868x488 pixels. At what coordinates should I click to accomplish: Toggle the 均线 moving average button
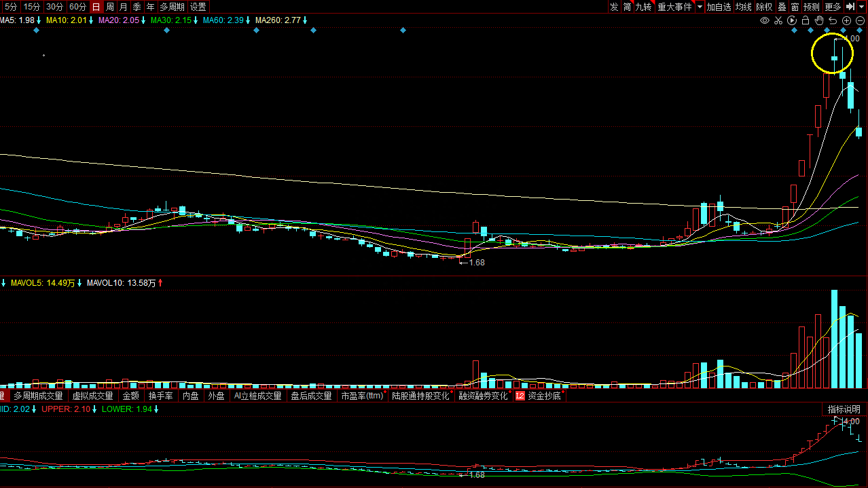click(x=744, y=7)
